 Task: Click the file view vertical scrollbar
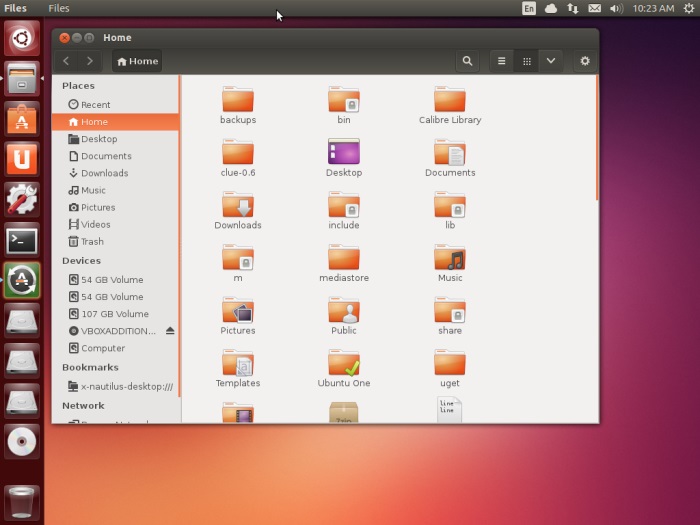click(597, 139)
